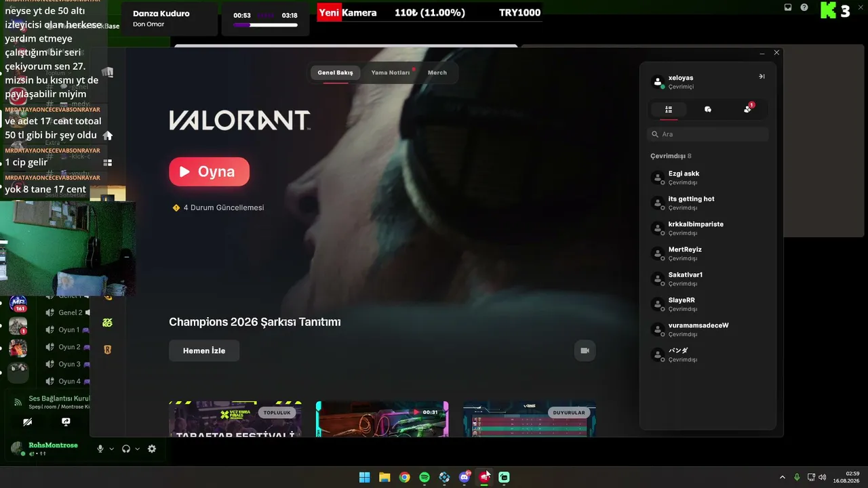Click the Hemen İzle button
This screenshot has width=868, height=488.
pyautogui.click(x=204, y=350)
